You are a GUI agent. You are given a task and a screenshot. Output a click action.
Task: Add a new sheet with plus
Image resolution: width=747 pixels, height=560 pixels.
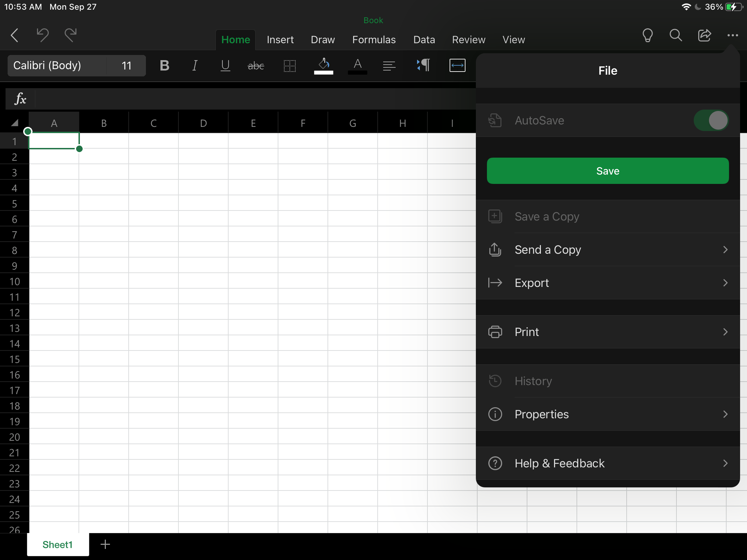click(x=105, y=544)
